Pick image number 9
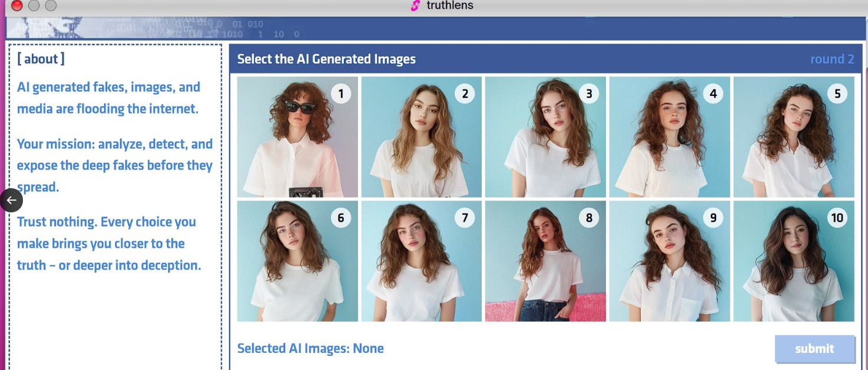 pyautogui.click(x=670, y=261)
